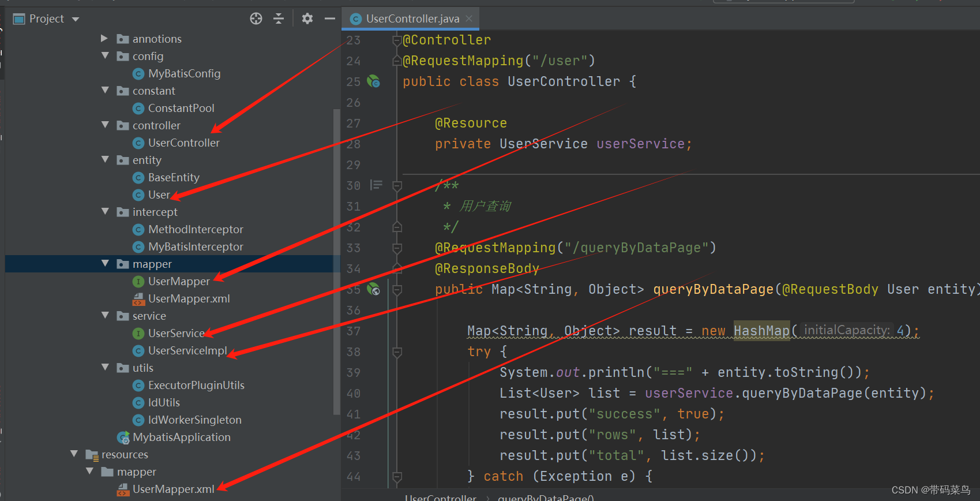Fold the Javadoc comment at line 30

pyautogui.click(x=397, y=186)
